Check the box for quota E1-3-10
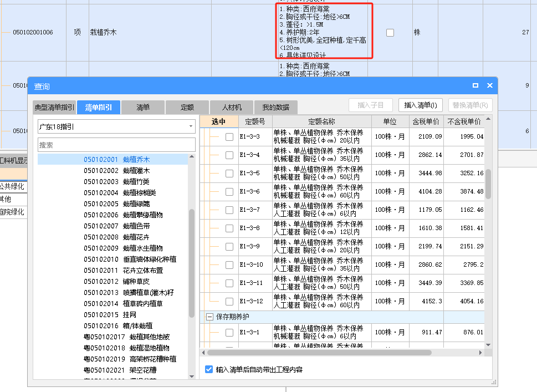537x392 pixels. click(x=229, y=265)
